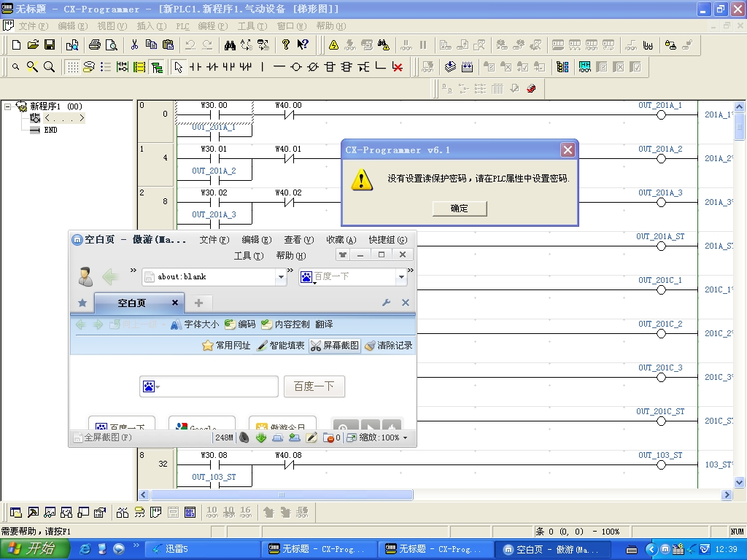Click the Save icon in CX-Programmer toolbar
The image size is (747, 560).
[x=50, y=44]
